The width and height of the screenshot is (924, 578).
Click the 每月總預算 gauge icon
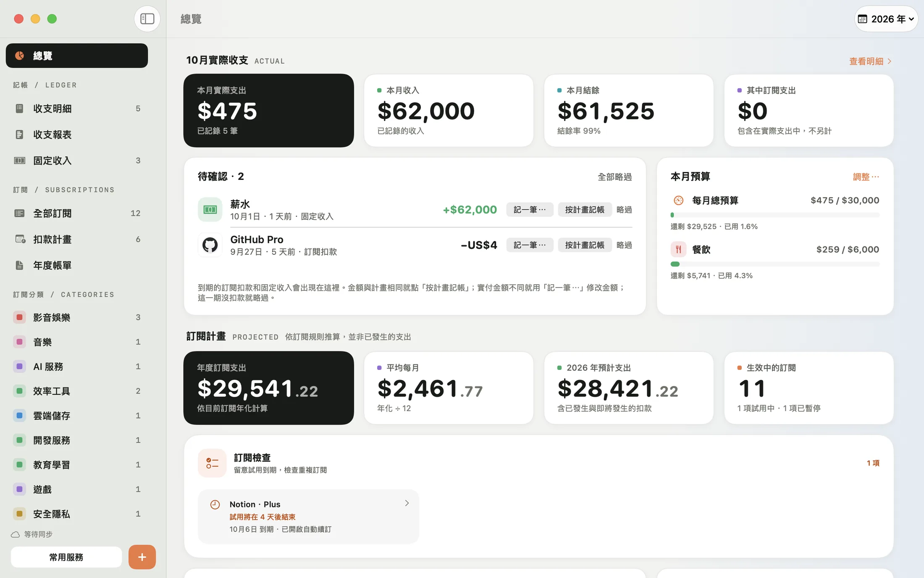tap(678, 201)
